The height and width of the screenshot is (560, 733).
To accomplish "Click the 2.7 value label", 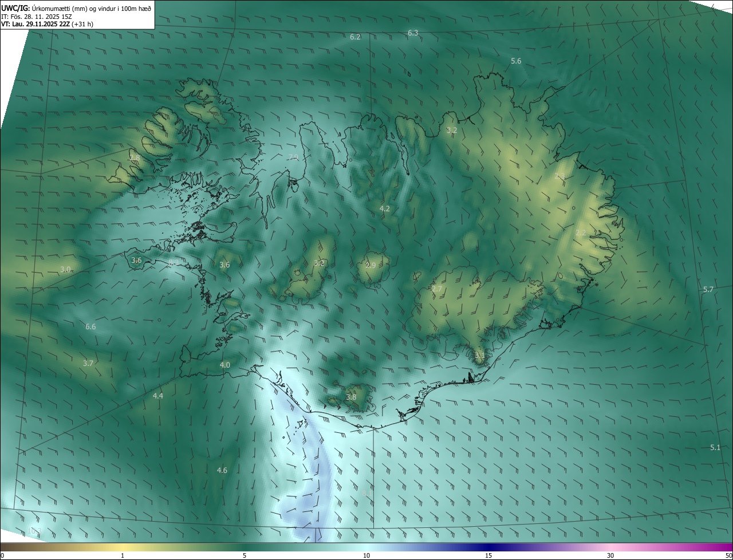I will pyautogui.click(x=437, y=289).
